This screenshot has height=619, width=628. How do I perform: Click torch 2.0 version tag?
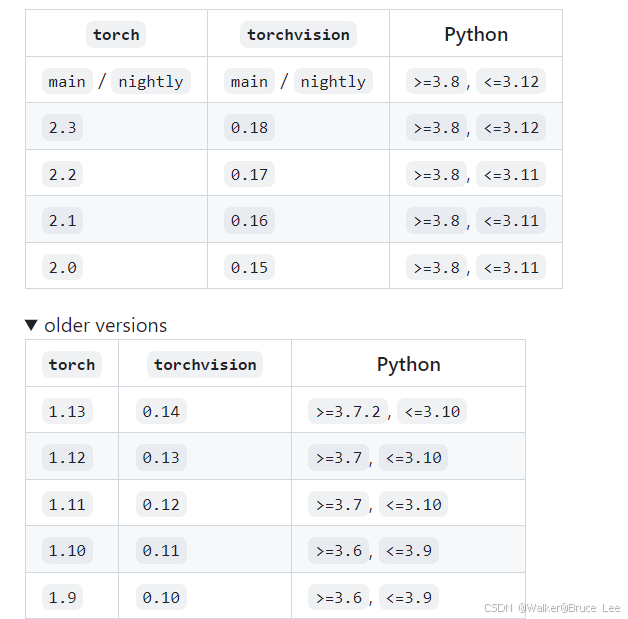pos(62,267)
